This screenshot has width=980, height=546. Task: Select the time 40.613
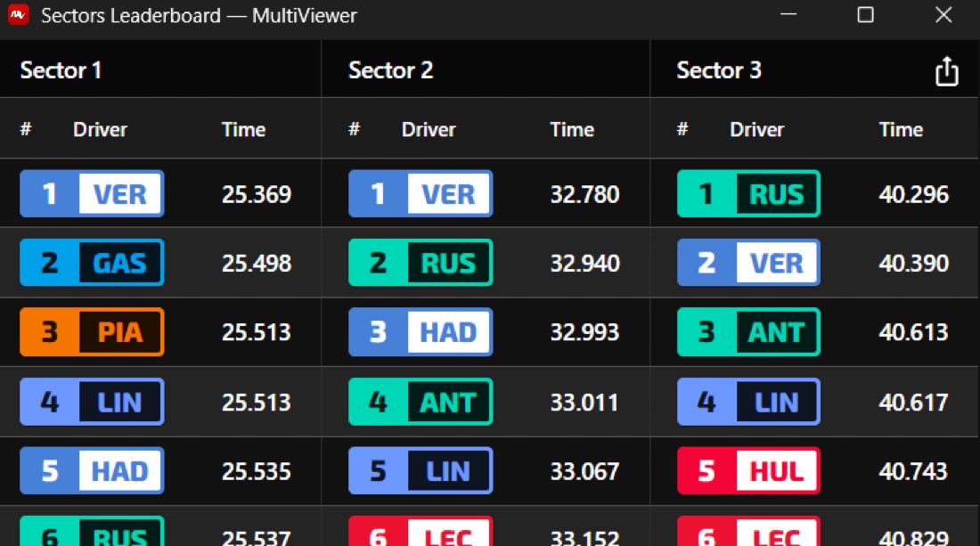(x=914, y=331)
